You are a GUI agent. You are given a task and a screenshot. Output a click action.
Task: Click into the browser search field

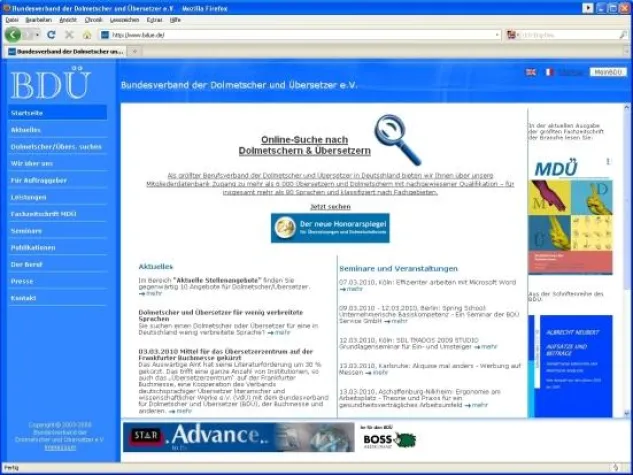tap(567, 35)
